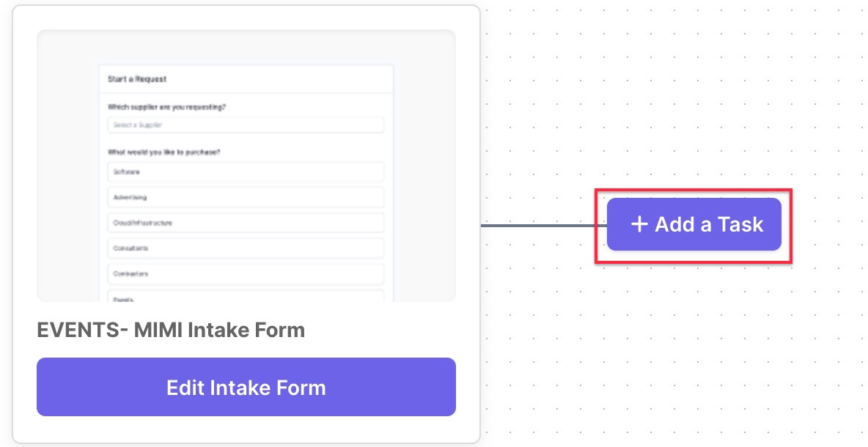Select the connector line to Add a Task
The image size is (868, 447).
coord(544,225)
